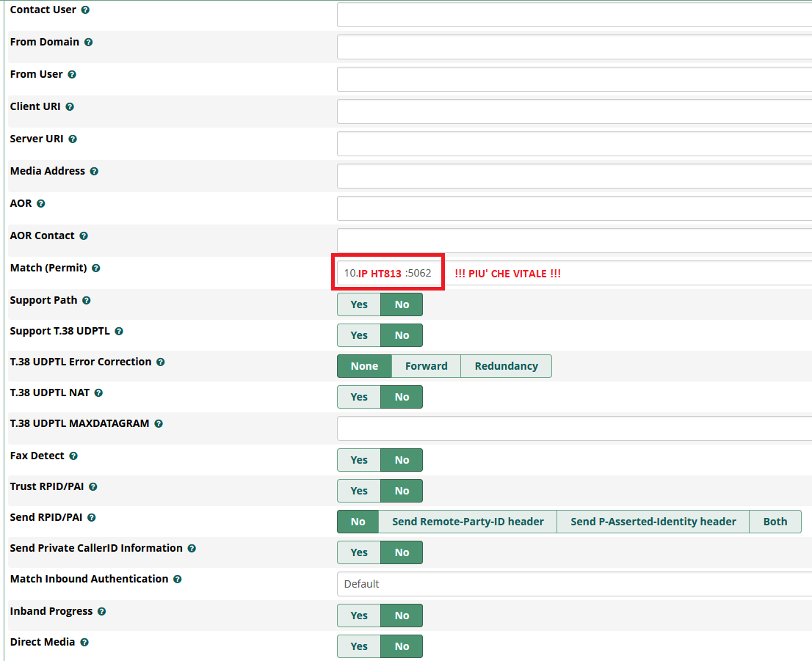Viewport: 812px width, 661px height.
Task: Open help icon next to Trust RPID/PAI
Action: pos(93,487)
